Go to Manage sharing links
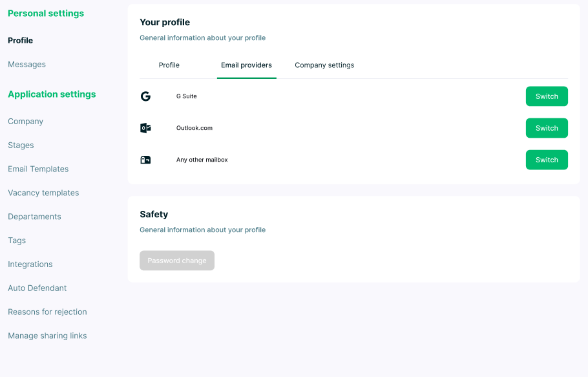This screenshot has height=377, width=588. pos(47,336)
